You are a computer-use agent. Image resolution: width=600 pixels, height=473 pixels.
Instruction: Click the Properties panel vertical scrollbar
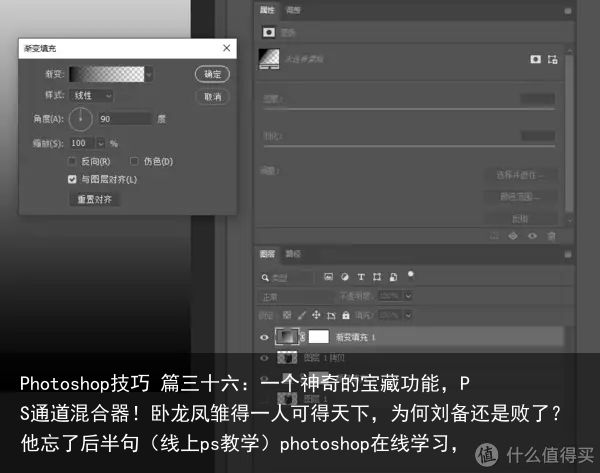click(x=569, y=133)
